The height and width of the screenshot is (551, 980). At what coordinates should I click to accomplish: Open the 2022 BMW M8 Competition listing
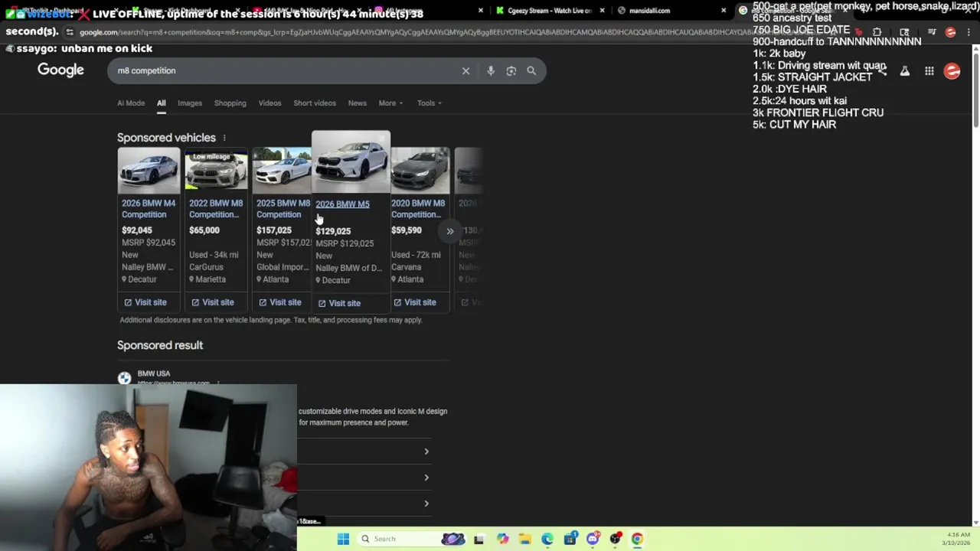(216, 209)
